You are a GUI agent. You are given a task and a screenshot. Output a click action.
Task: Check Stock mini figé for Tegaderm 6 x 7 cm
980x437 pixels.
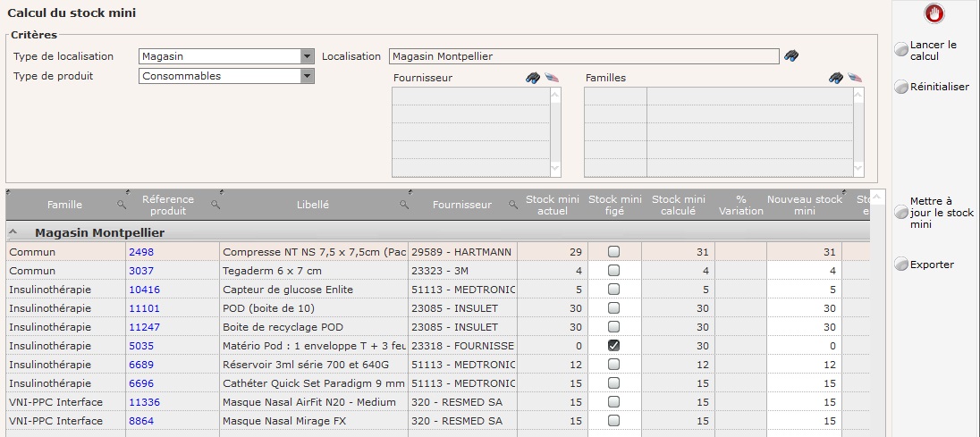(614, 270)
